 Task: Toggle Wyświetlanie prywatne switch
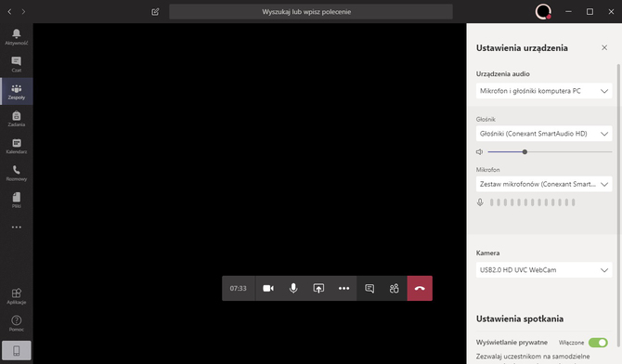click(x=598, y=342)
